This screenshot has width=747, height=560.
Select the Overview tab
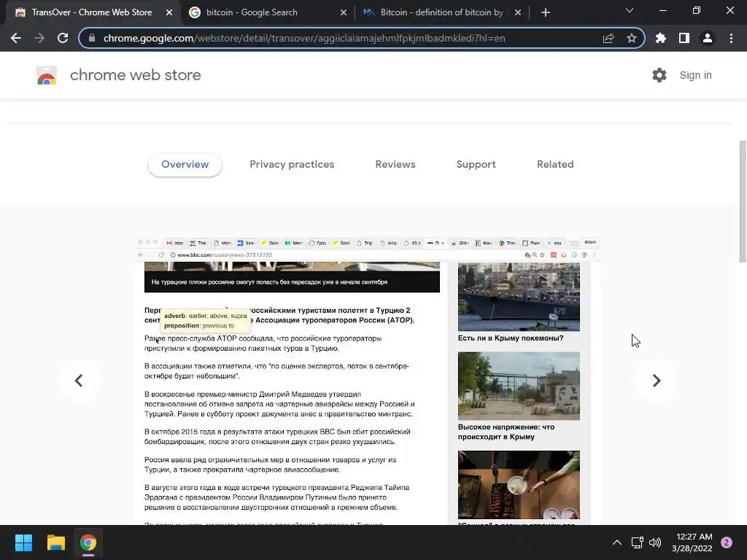point(185,164)
